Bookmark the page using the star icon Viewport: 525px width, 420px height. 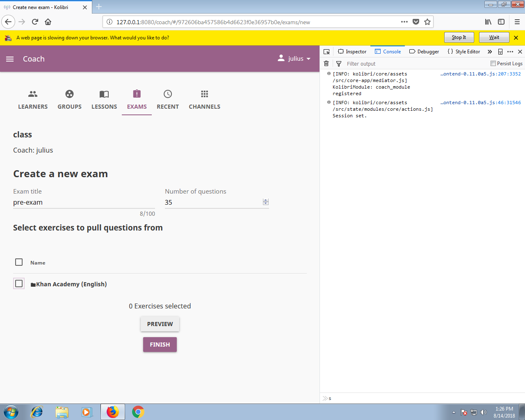coord(427,22)
